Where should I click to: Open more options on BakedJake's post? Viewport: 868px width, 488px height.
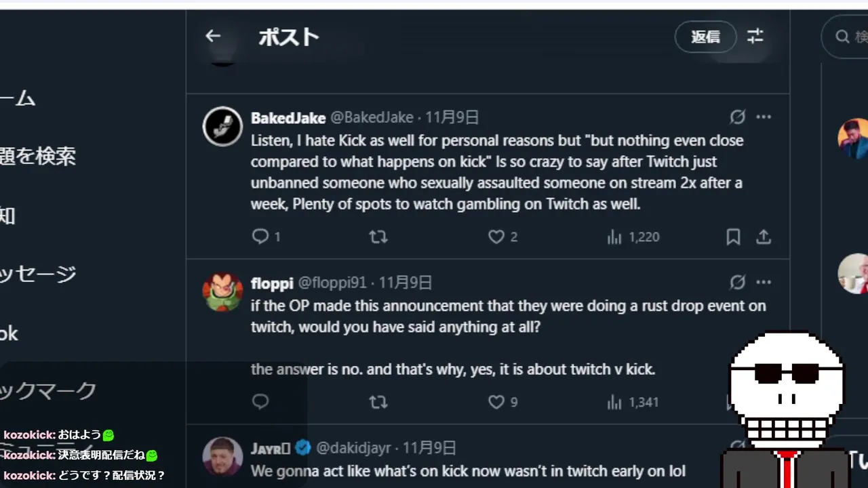pos(764,117)
